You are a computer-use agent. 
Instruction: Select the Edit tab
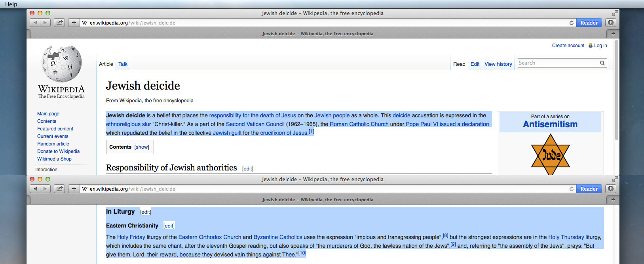pyautogui.click(x=475, y=64)
